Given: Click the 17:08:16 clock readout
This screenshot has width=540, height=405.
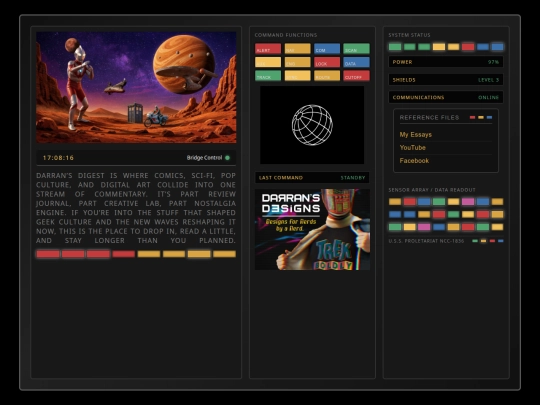Looking at the screenshot, I should (58, 158).
